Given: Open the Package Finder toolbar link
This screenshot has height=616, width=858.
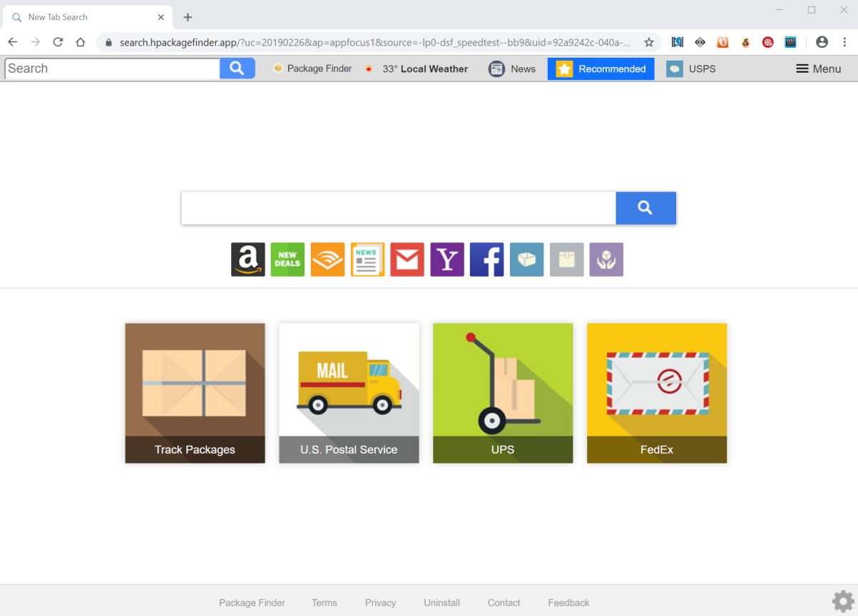Looking at the screenshot, I should point(312,68).
